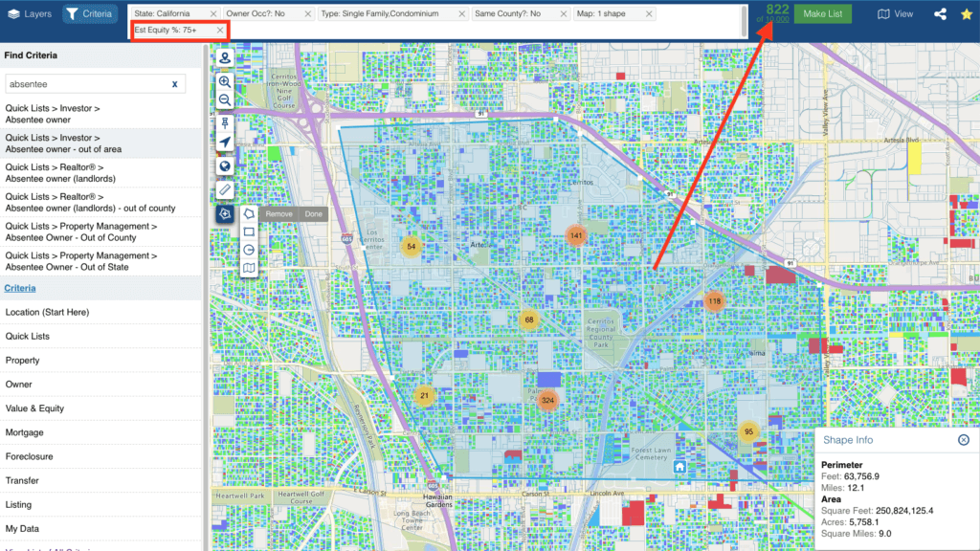Image resolution: width=980 pixels, height=551 pixels.
Task: Open the Layers panel
Action: tap(30, 13)
